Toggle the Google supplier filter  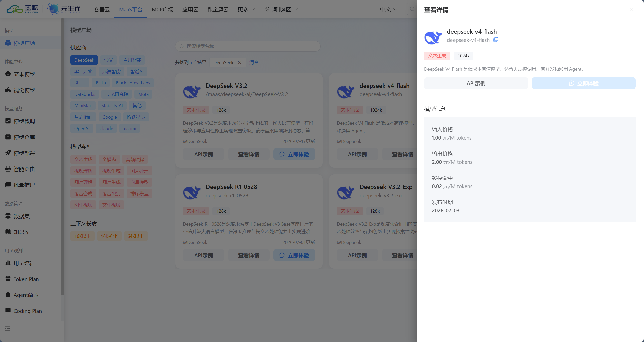click(109, 117)
